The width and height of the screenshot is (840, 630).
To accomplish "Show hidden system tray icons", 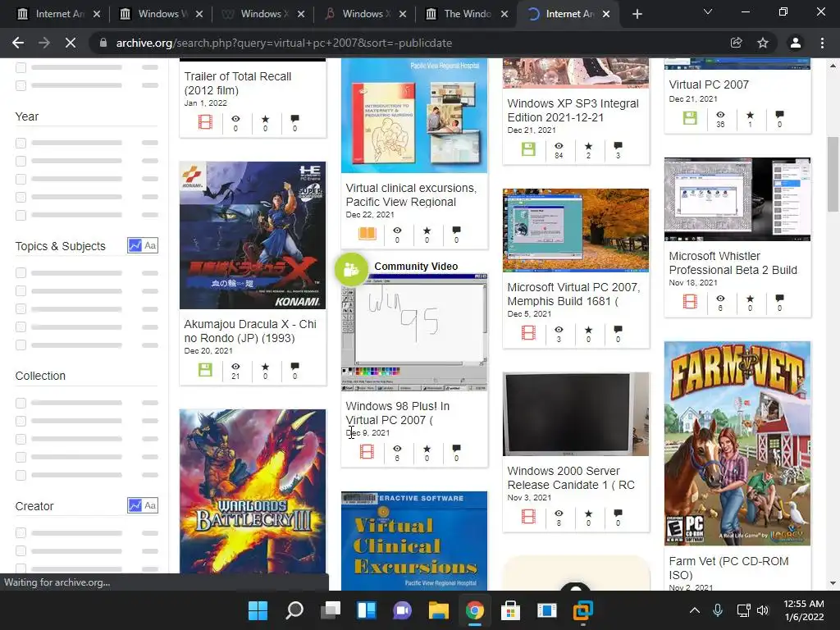I will [695, 610].
